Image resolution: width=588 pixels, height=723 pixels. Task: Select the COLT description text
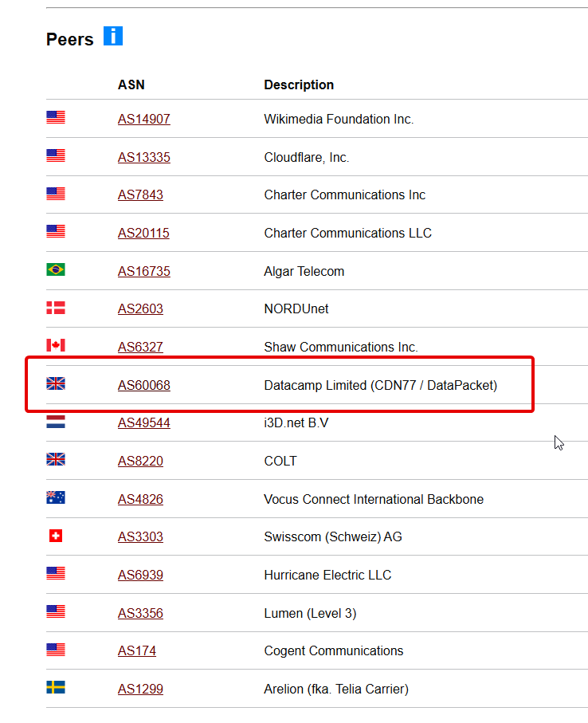click(x=280, y=461)
